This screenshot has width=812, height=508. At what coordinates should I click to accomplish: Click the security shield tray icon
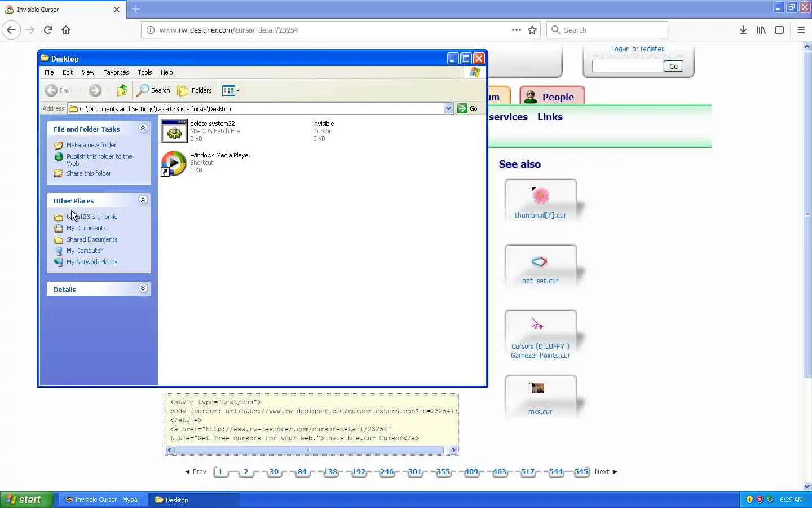click(749, 500)
